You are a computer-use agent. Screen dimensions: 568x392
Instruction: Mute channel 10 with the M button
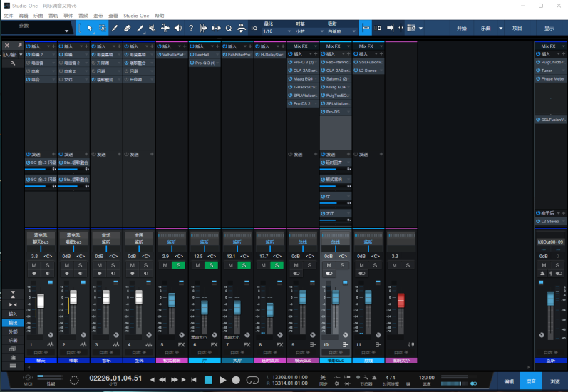[329, 265]
